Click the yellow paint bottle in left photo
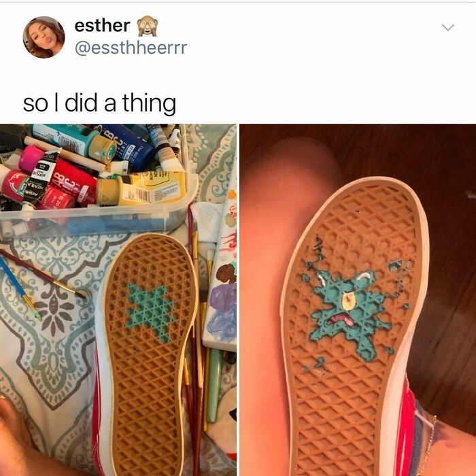 pos(141,189)
